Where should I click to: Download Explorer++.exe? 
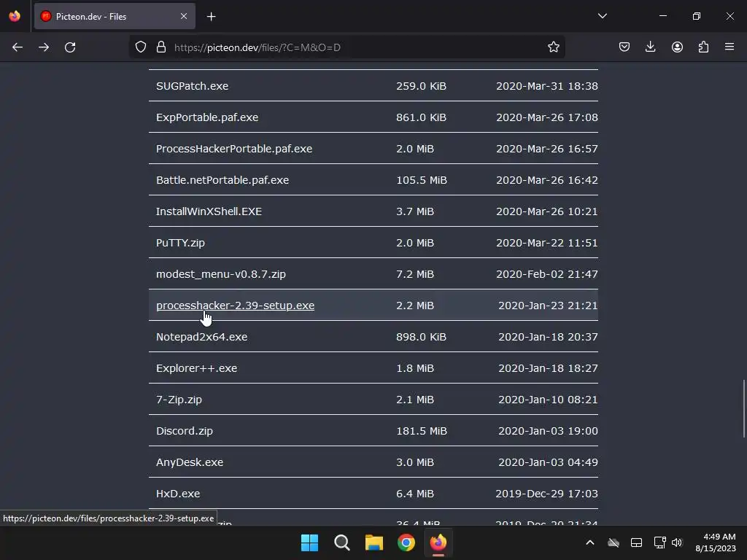click(197, 368)
